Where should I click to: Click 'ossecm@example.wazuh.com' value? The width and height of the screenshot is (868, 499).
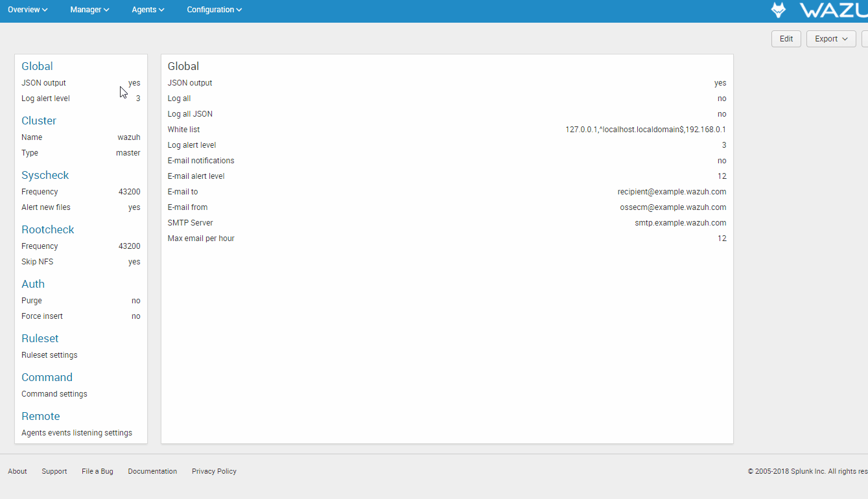tap(674, 207)
